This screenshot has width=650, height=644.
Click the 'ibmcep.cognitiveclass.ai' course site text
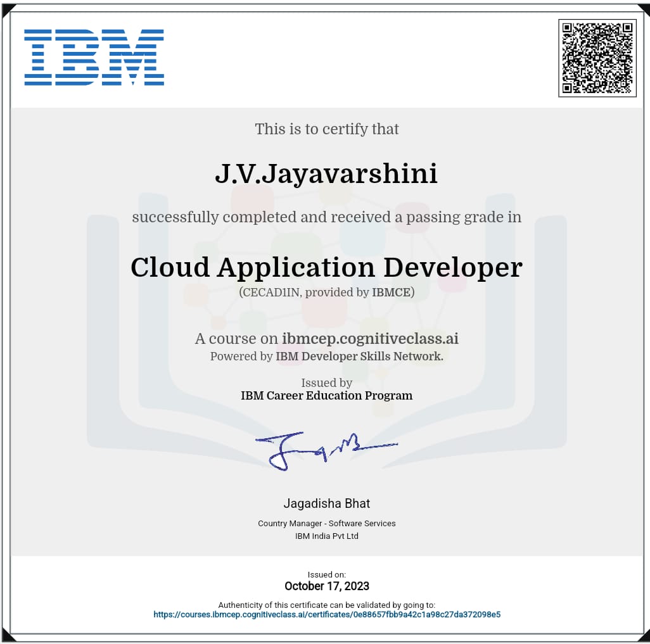370,339
